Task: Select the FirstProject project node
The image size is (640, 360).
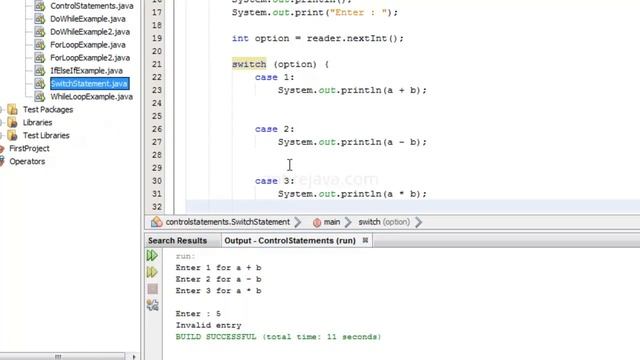Action: click(29, 149)
